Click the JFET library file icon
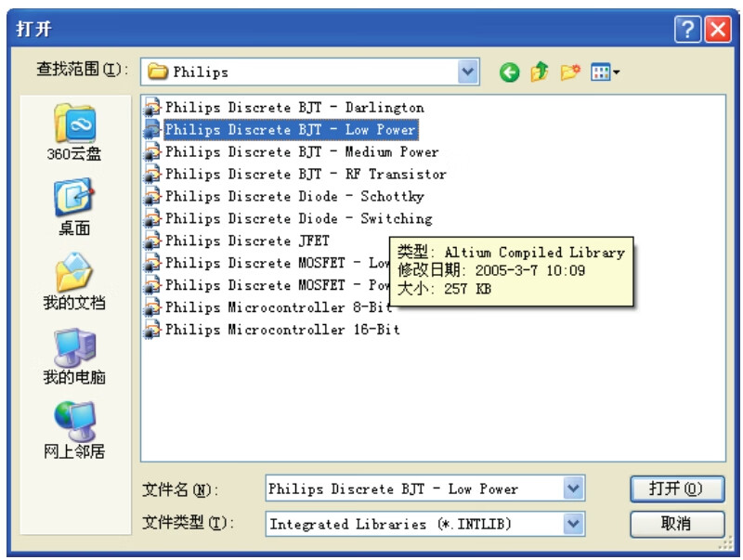The width and height of the screenshot is (743, 560). (x=152, y=241)
